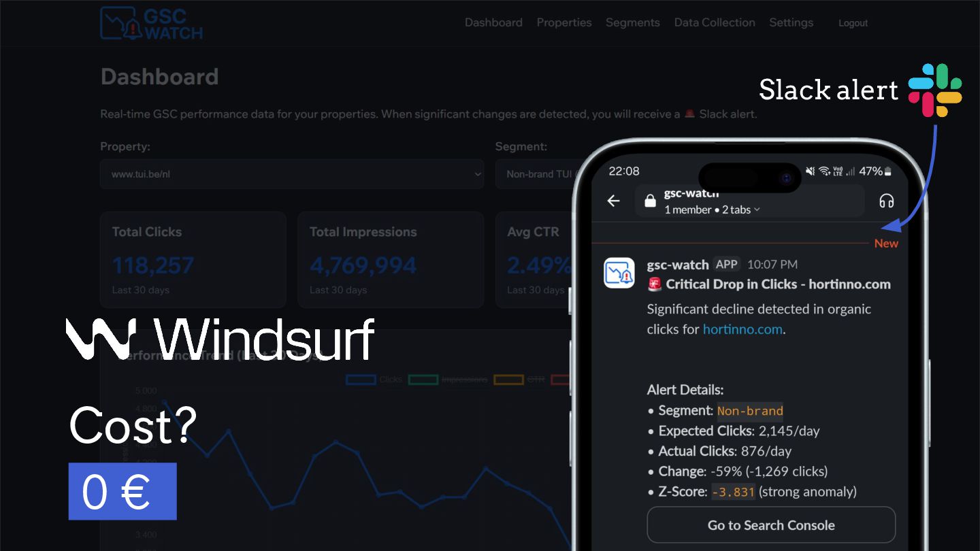This screenshot has width=980, height=551.
Task: Click the 4,769,994 impressions value
Action: click(x=363, y=265)
